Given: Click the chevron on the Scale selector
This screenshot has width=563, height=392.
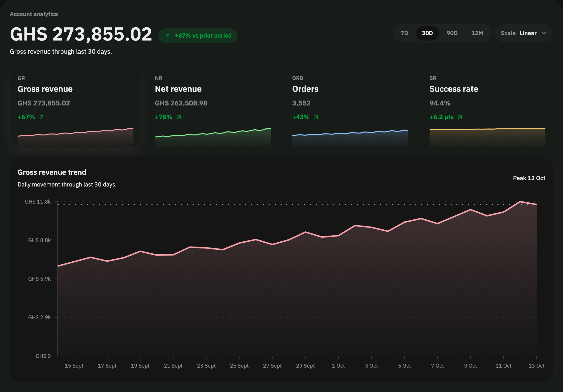Looking at the screenshot, I should point(544,33).
